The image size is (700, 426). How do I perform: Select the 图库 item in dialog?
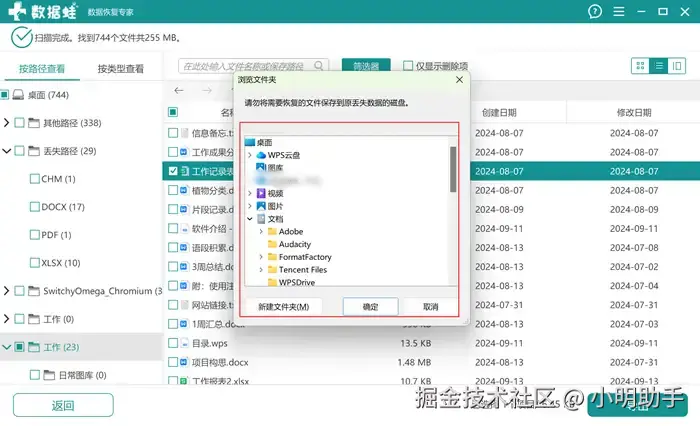(270, 167)
